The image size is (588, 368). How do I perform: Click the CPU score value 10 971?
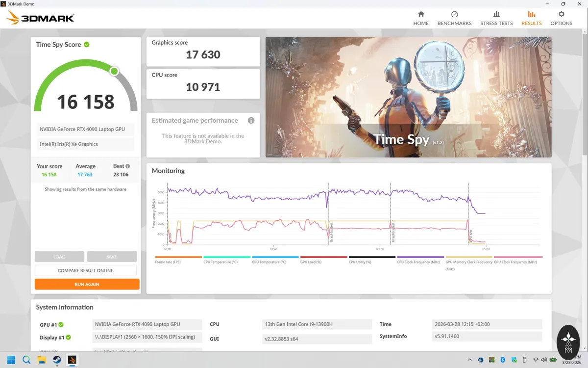(x=203, y=87)
